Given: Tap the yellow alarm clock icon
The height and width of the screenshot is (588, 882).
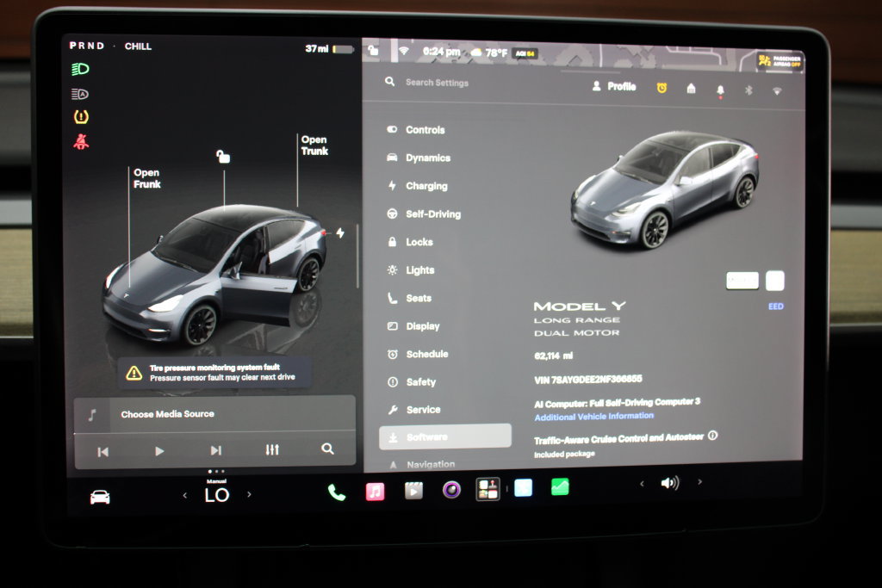Looking at the screenshot, I should pyautogui.click(x=661, y=88).
